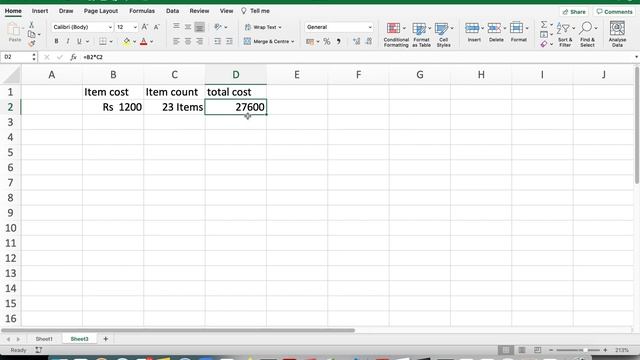The image size is (640, 360).
Task: Click the Paste clipboard icon
Action: 14,30
